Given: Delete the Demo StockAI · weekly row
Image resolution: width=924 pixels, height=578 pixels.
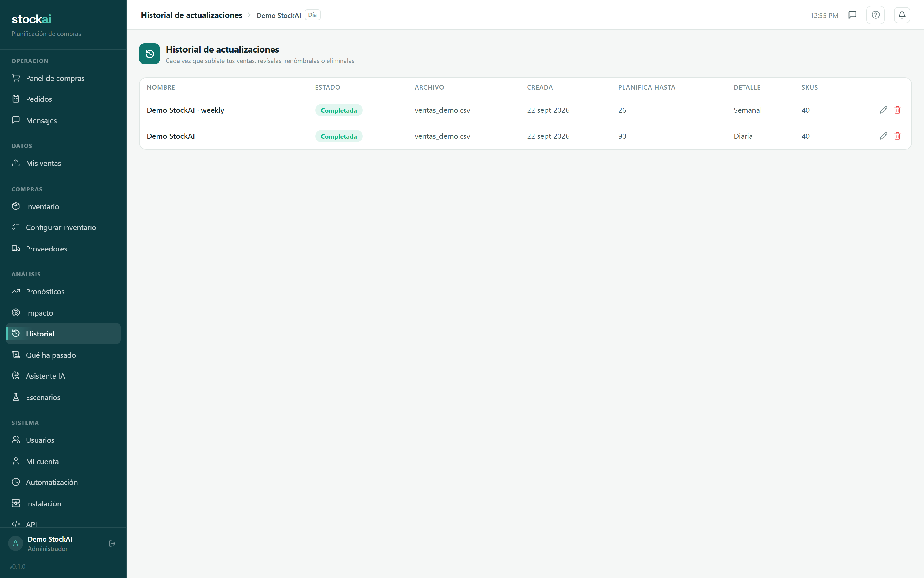Looking at the screenshot, I should tap(897, 110).
